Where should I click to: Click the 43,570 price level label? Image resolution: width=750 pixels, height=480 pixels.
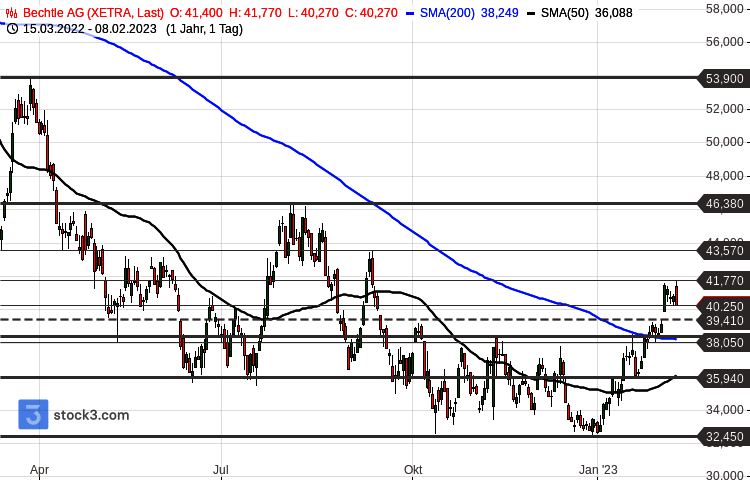coord(724,251)
